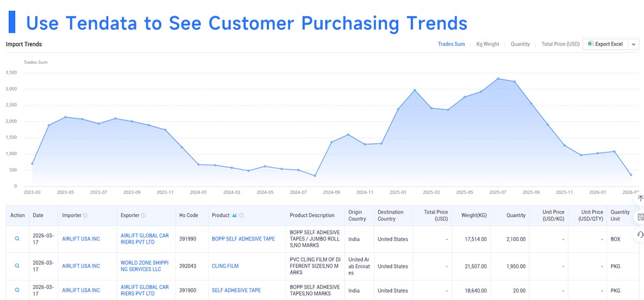Click the Origin Country column header
Viewport: 644px width, 300px height.
[x=357, y=216]
